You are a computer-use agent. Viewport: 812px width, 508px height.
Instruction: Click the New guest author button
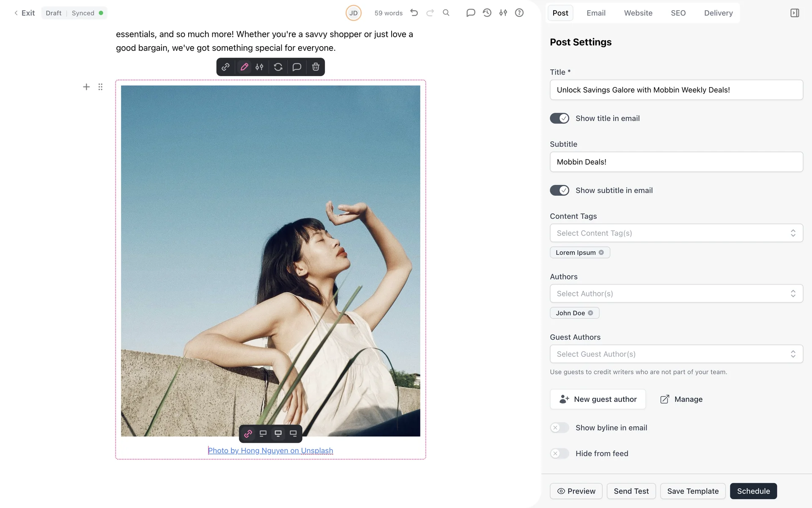point(598,399)
